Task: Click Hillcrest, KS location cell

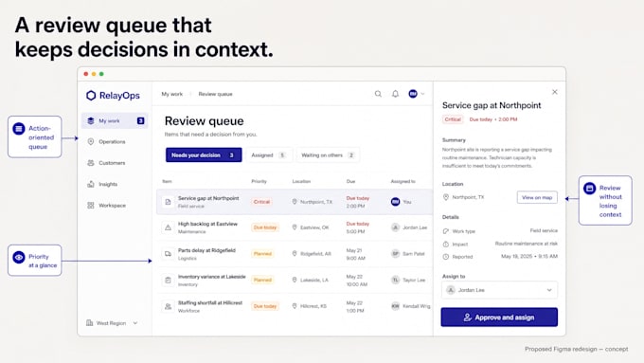Action: (310, 306)
